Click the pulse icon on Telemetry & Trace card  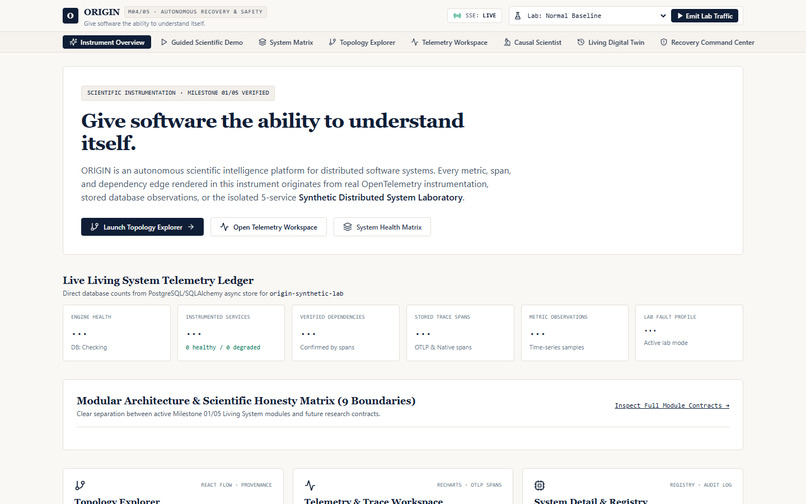[x=310, y=485]
